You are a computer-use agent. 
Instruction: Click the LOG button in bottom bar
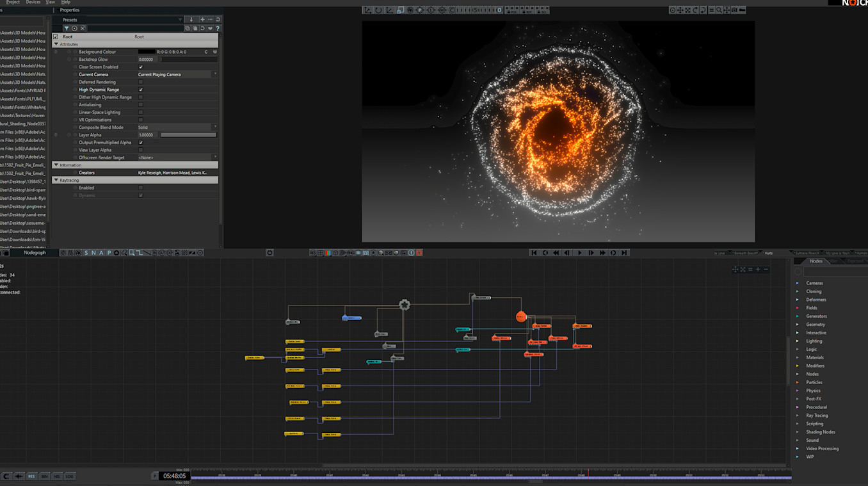[69, 476]
